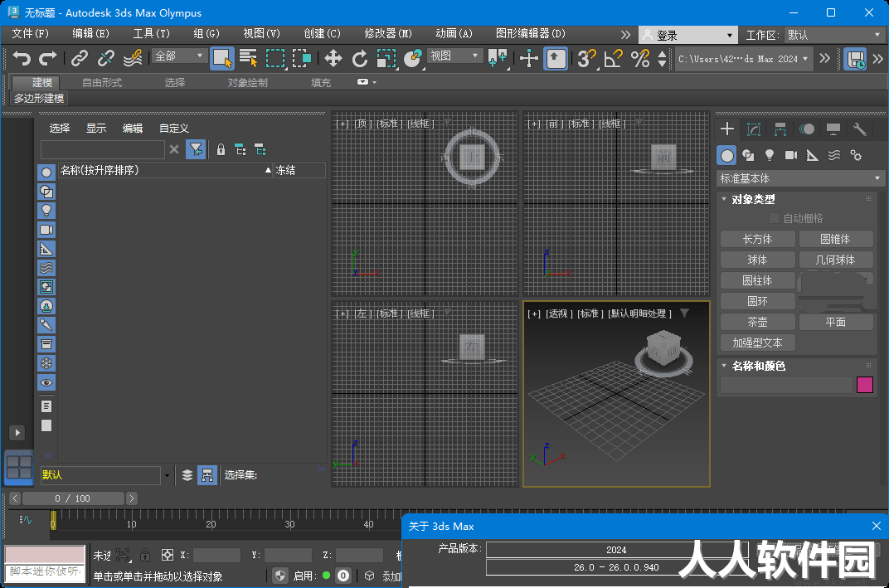The width and height of the screenshot is (889, 588).
Task: Activate the Select Object tool
Action: [221, 58]
